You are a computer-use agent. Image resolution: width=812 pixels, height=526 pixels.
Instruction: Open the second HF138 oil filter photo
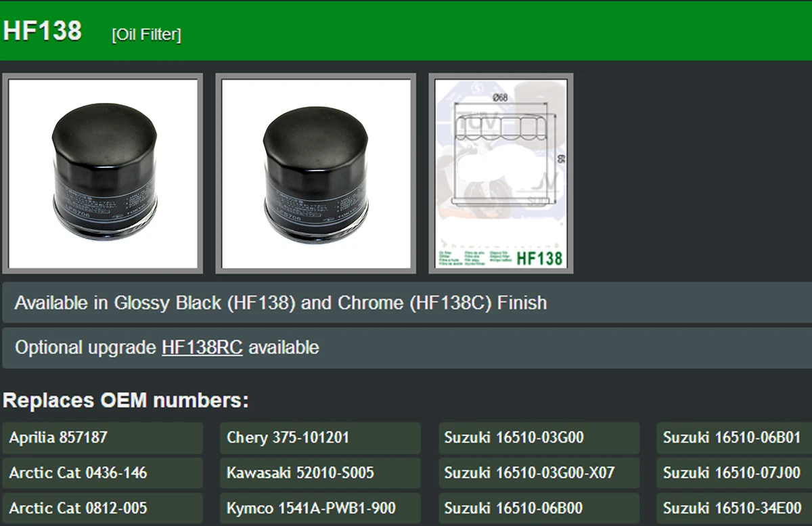coord(316,173)
